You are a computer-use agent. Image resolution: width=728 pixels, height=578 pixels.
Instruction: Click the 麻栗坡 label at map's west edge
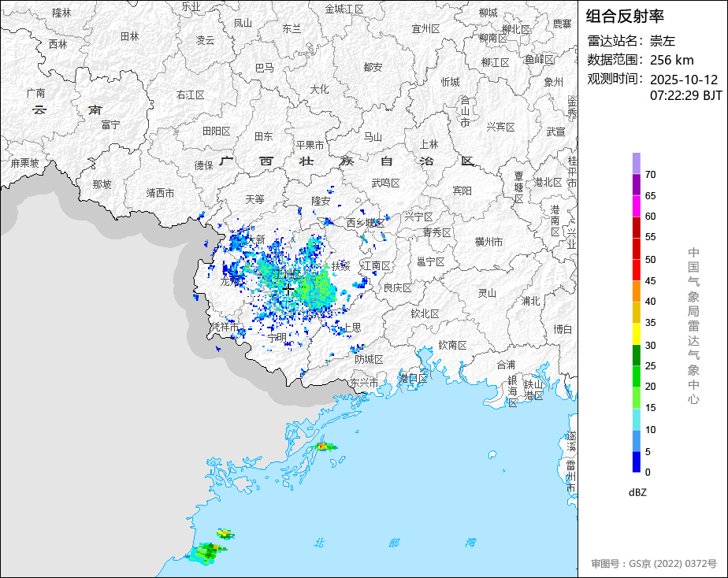coord(24,163)
